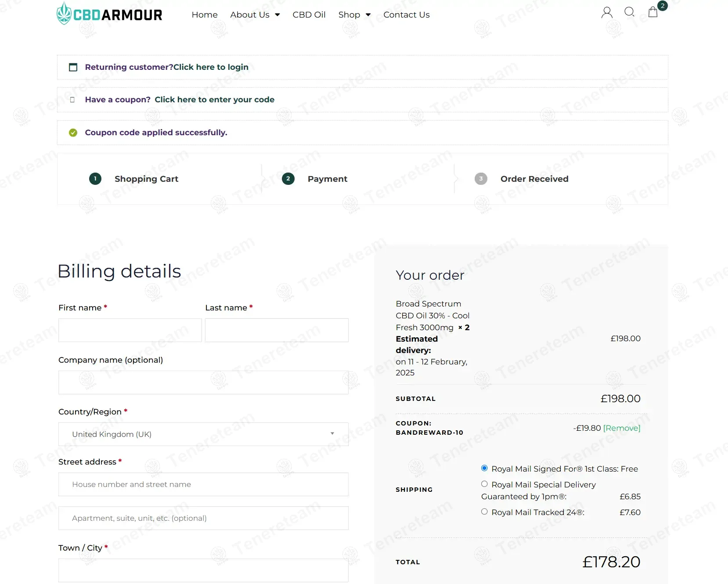Click the returning customer calendar icon
Screen dimensions: 728x584
[73, 67]
